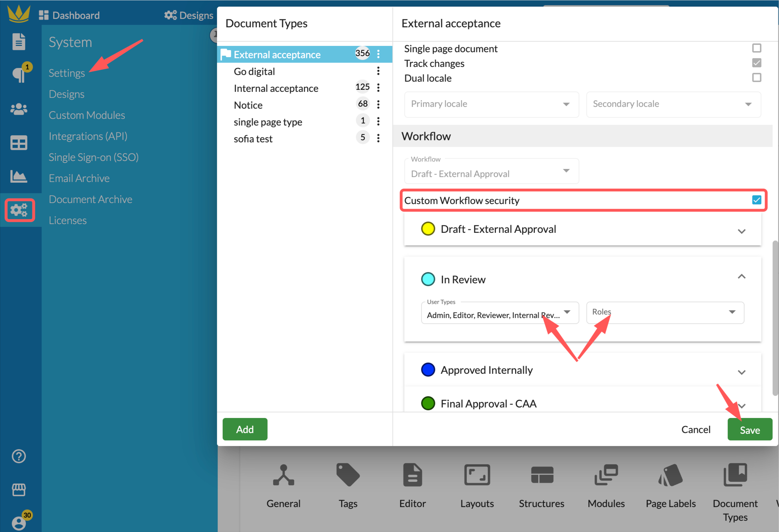Click the analytics chart sidebar icon
Image resolution: width=779 pixels, height=532 pixels.
[19, 176]
